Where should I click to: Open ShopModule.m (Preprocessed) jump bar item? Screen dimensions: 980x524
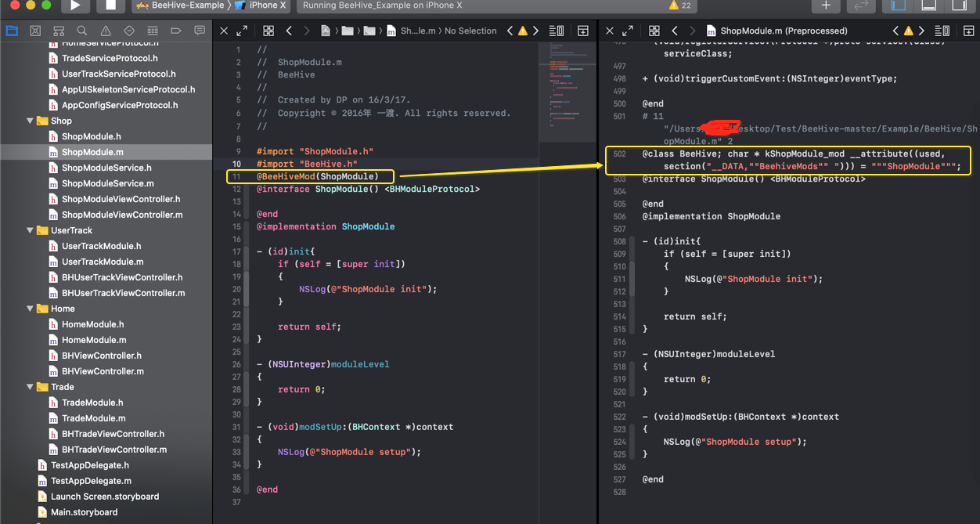coord(776,31)
